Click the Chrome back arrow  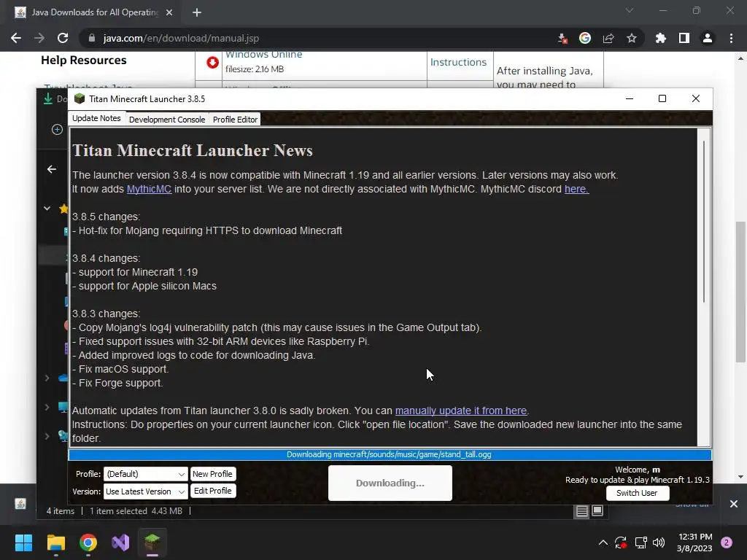click(x=16, y=38)
